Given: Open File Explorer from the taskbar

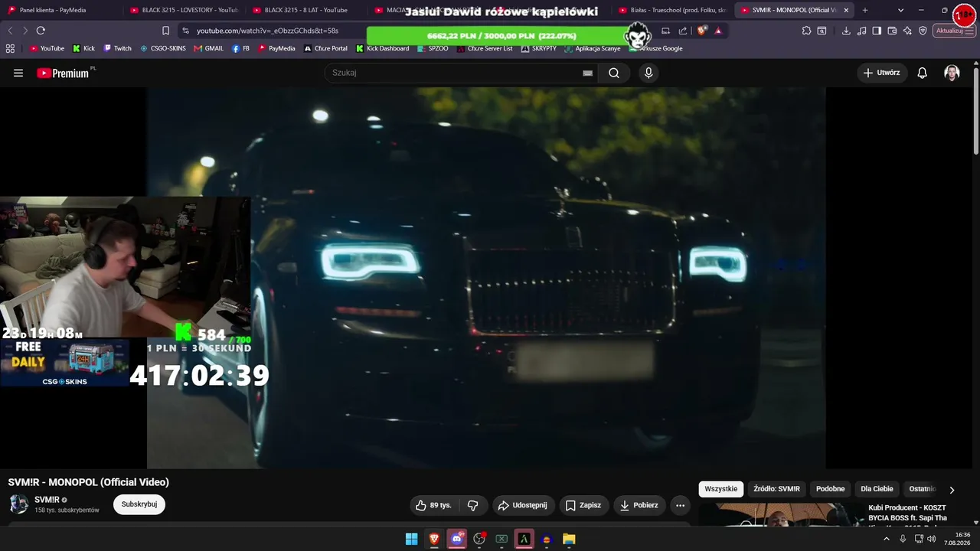Looking at the screenshot, I should (x=569, y=539).
